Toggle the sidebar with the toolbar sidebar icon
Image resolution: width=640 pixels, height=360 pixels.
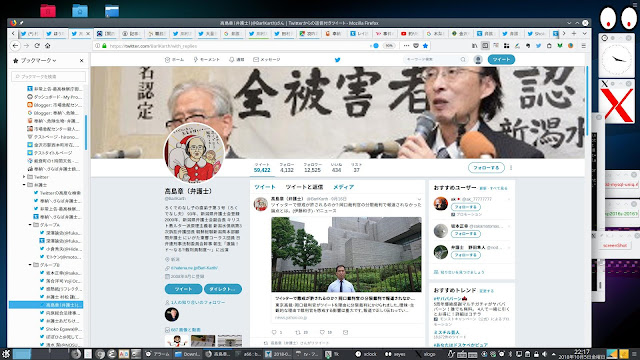coord(485,46)
